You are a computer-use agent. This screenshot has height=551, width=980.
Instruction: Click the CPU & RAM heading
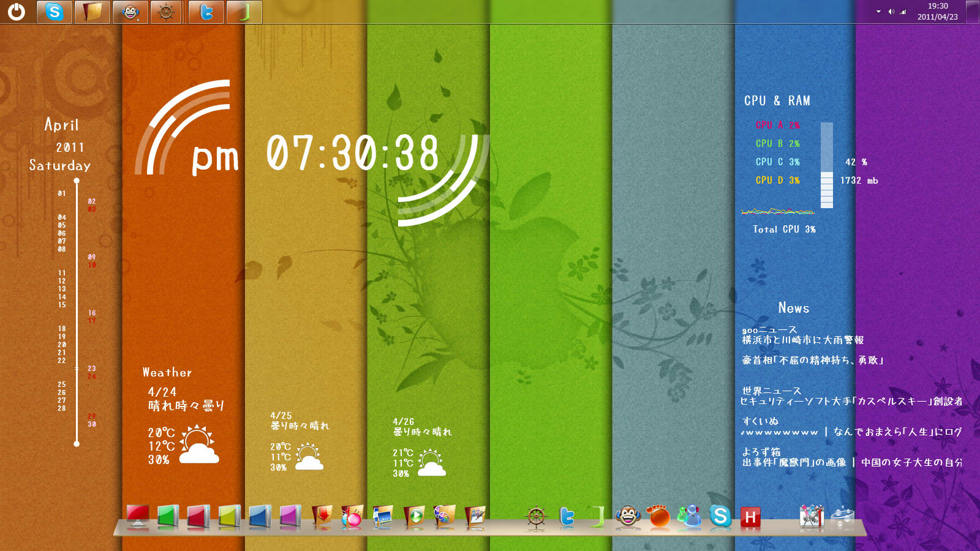tap(777, 101)
